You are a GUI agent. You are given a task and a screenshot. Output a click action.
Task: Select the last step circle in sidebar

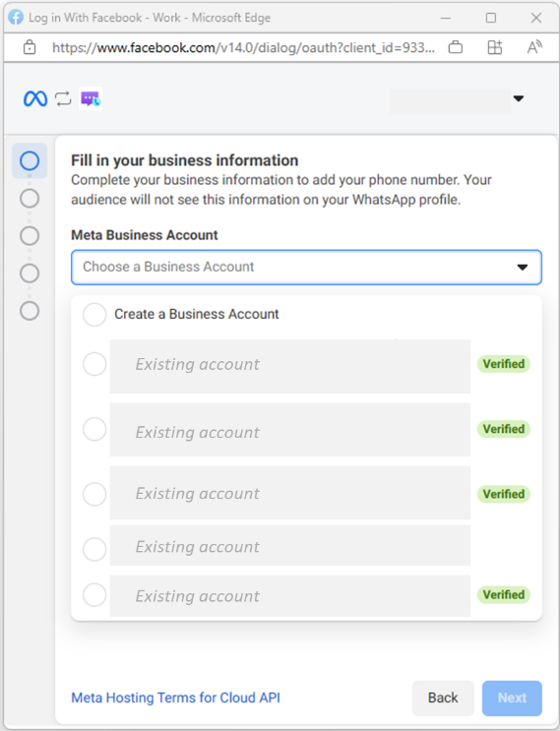click(30, 311)
